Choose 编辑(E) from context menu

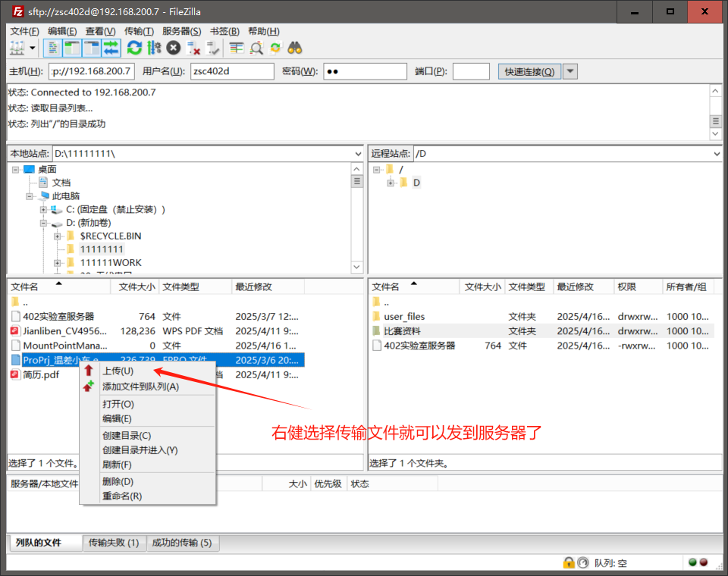pos(117,418)
